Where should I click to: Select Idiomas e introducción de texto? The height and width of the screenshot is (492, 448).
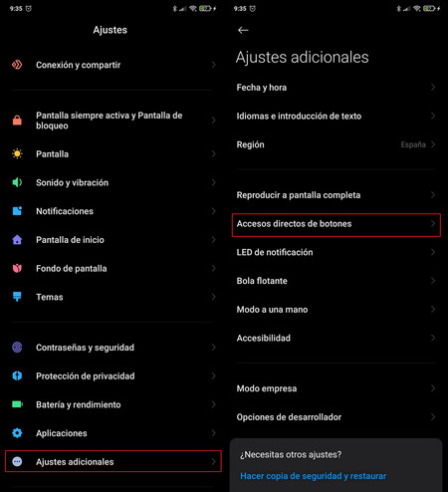click(336, 116)
